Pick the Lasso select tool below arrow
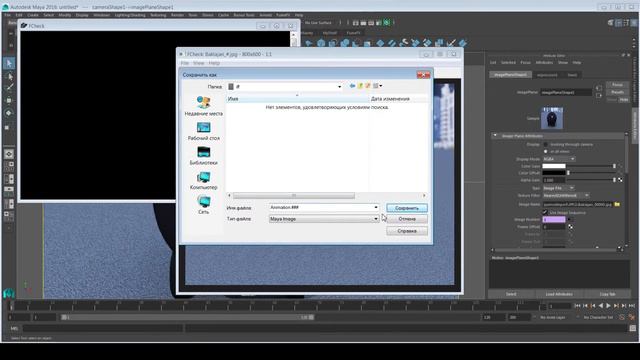 pos(9,76)
